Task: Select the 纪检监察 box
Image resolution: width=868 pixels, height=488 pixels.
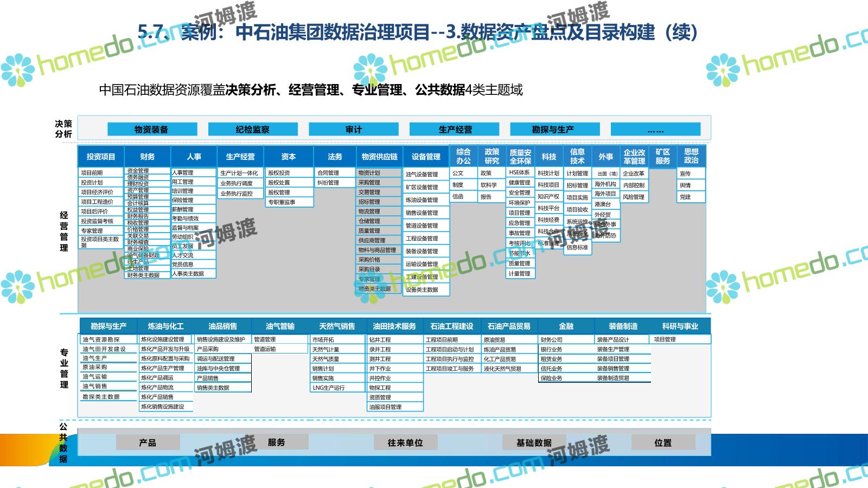Action: point(252,130)
